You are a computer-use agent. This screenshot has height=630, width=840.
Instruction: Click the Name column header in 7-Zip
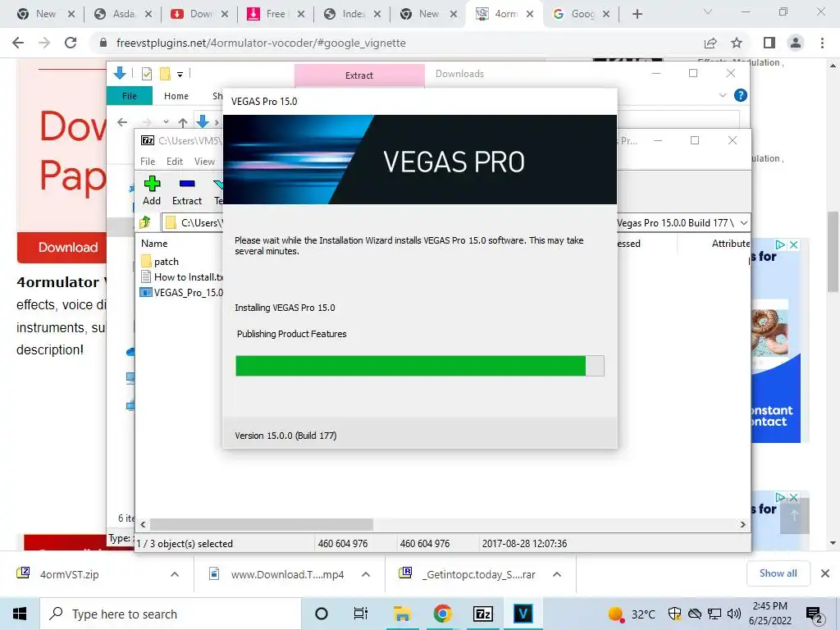(x=154, y=243)
